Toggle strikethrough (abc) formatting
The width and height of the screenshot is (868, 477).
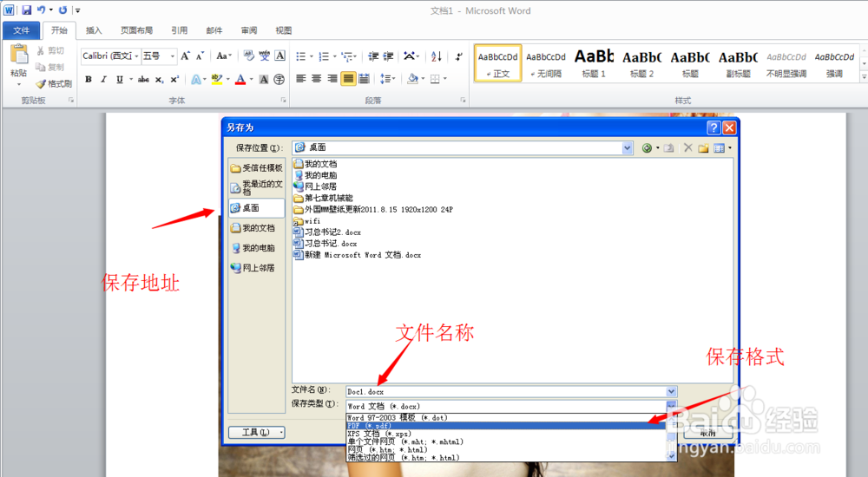click(x=143, y=80)
